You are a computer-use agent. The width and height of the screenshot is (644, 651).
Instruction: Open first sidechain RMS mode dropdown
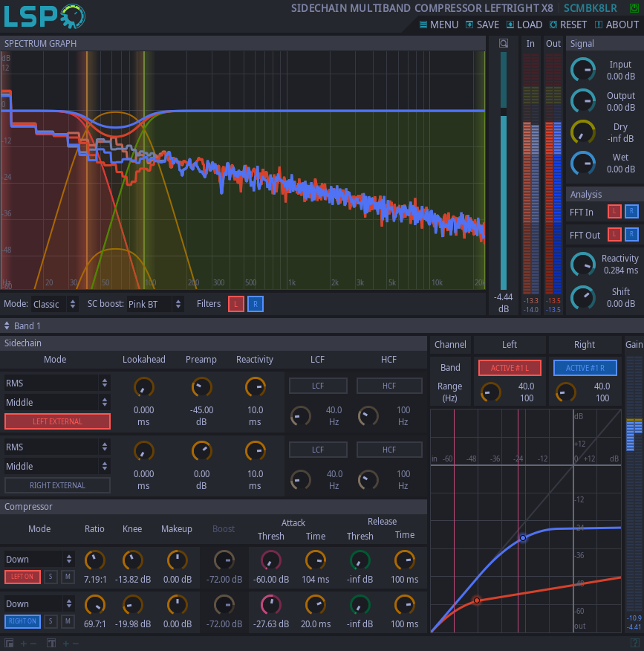click(57, 383)
